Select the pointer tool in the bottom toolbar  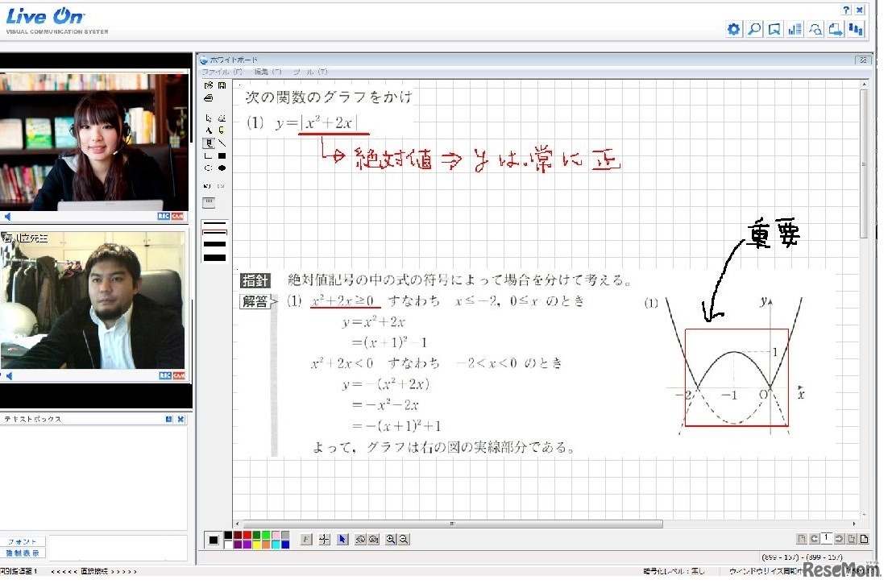342,540
